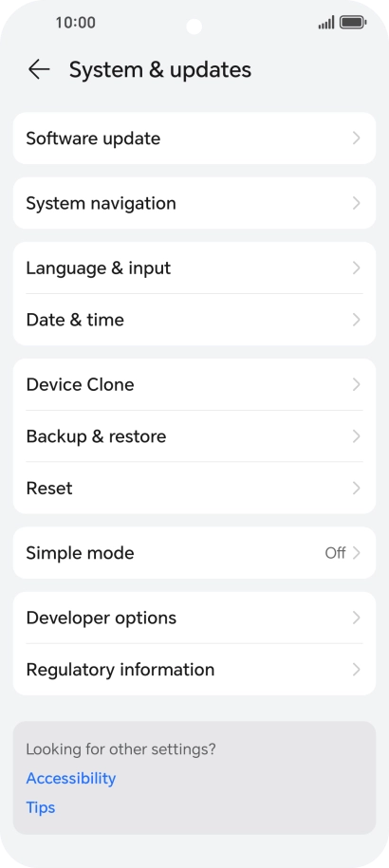Tap the Software update chevron arrow
This screenshot has width=389, height=868.
(357, 139)
